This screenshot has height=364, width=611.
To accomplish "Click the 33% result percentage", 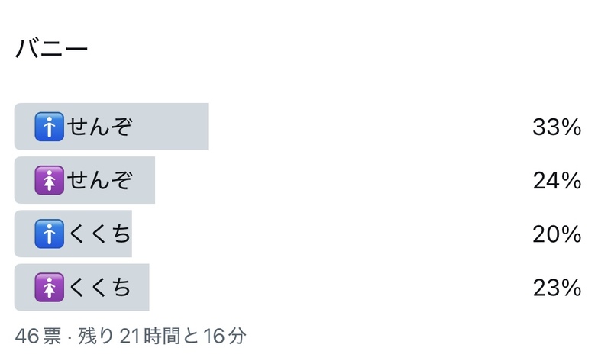I will pos(557,127).
